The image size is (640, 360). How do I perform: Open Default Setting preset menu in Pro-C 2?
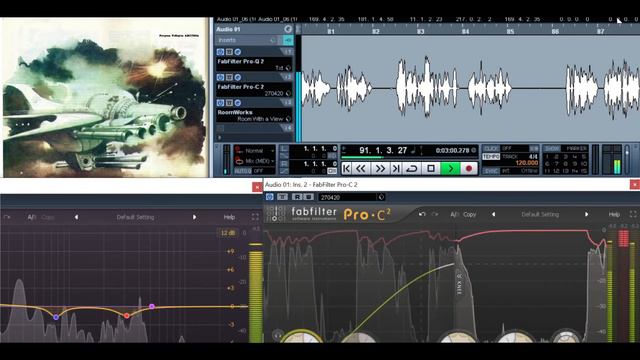coord(540,214)
